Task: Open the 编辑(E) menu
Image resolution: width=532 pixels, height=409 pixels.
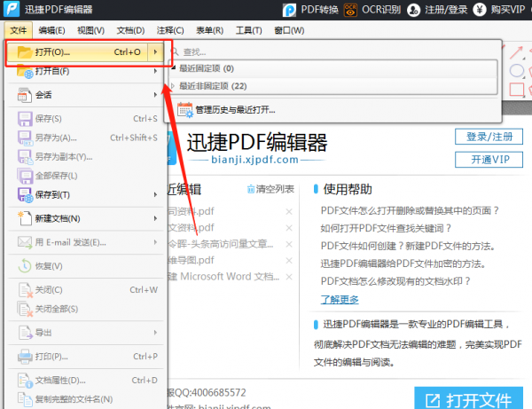Action: [51, 30]
